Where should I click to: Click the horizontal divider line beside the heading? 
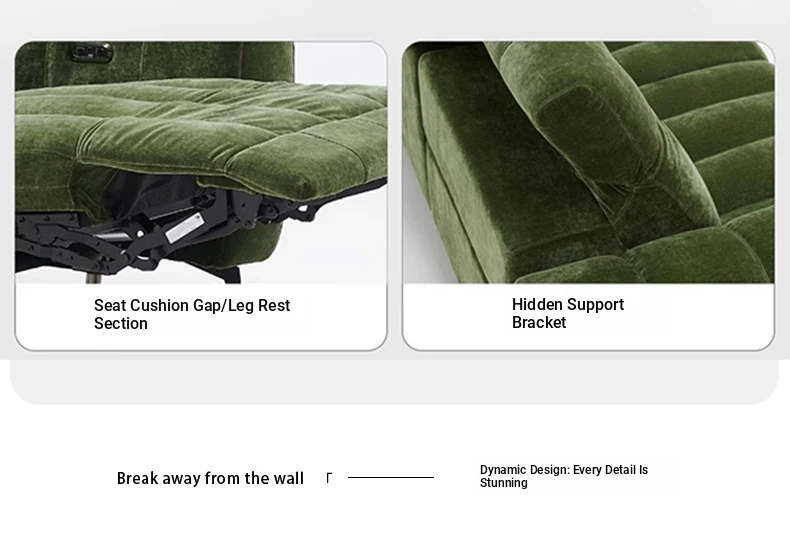coord(390,477)
